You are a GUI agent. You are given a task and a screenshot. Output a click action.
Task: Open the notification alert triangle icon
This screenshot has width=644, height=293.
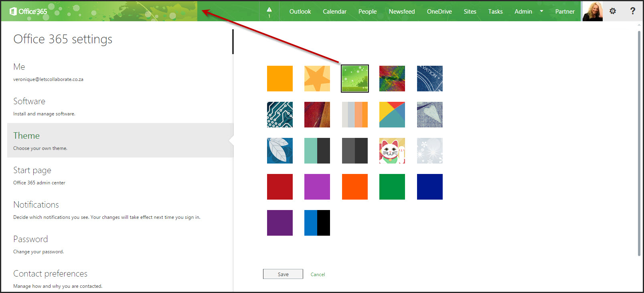(x=269, y=11)
